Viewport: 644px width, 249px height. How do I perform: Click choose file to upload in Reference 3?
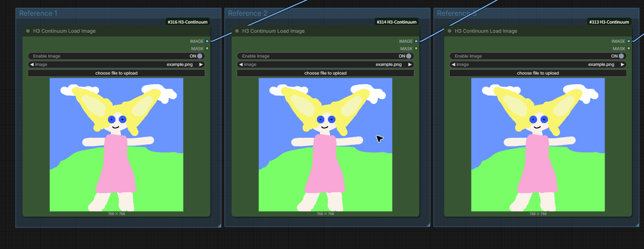pyautogui.click(x=538, y=73)
